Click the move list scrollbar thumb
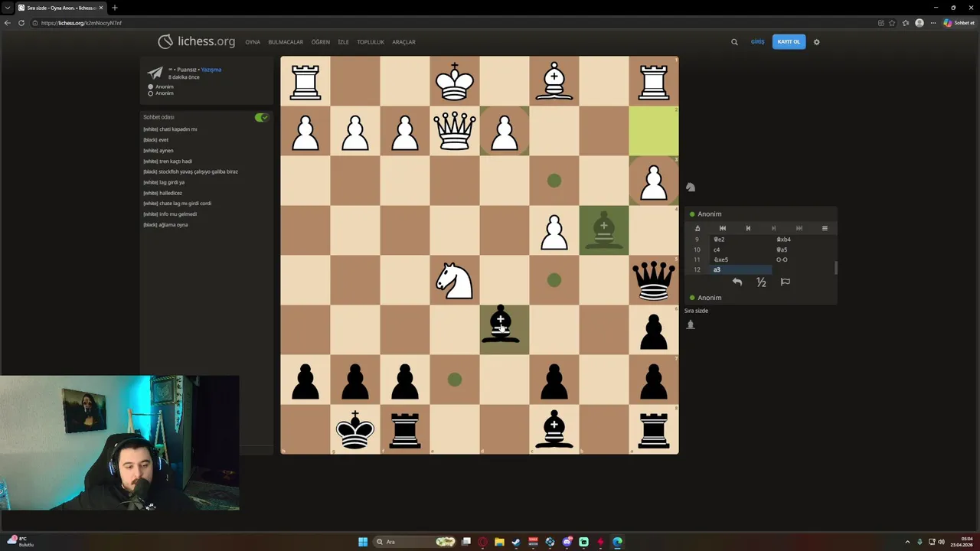Image resolution: width=980 pixels, height=551 pixels. pyautogui.click(x=835, y=268)
